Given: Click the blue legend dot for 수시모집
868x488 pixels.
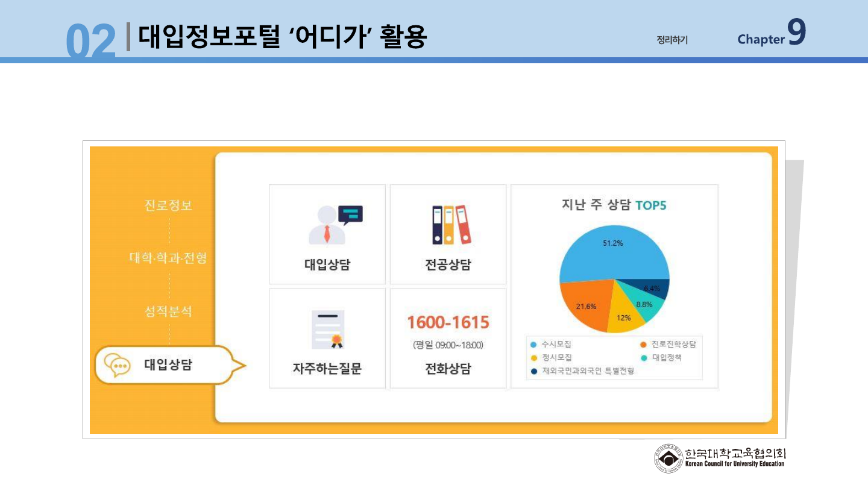Looking at the screenshot, I should (x=533, y=345).
